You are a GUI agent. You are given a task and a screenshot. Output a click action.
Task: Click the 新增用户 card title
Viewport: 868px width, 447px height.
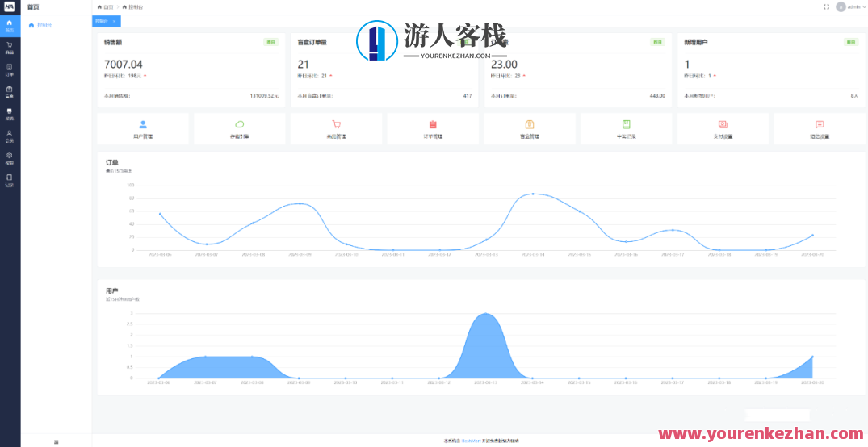695,42
